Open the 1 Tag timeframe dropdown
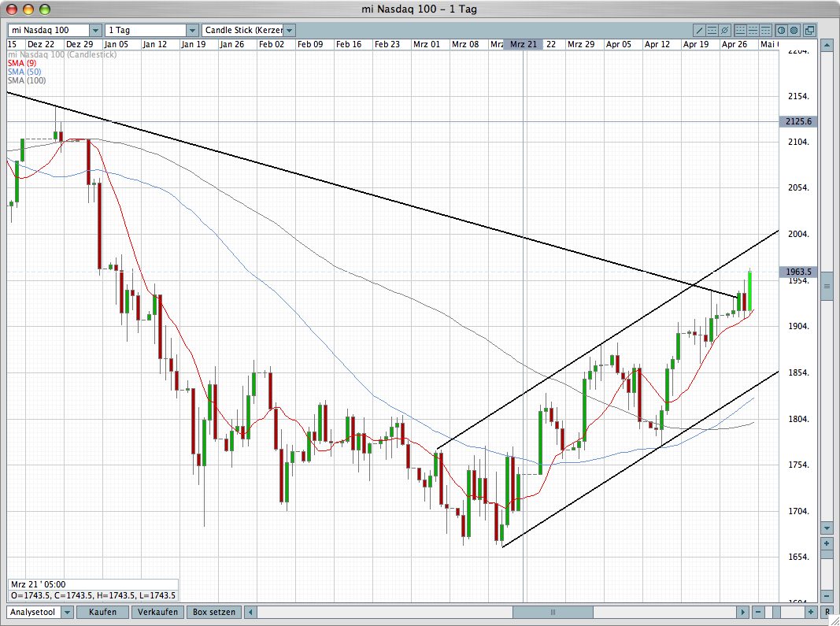 pyautogui.click(x=193, y=30)
